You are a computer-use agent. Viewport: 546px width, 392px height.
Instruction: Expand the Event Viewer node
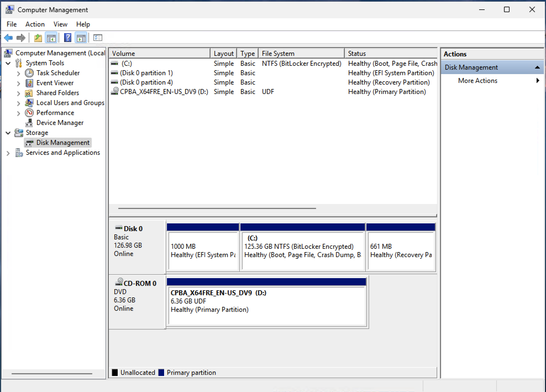19,83
